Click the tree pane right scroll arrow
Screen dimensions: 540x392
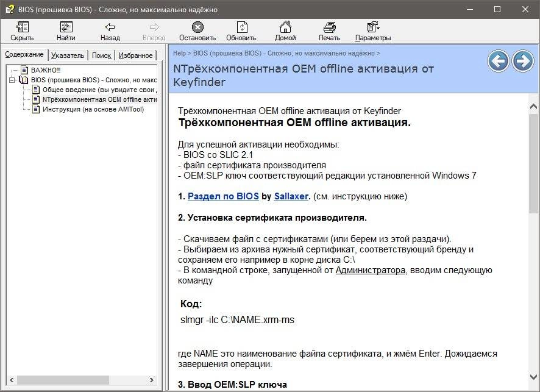point(152,380)
